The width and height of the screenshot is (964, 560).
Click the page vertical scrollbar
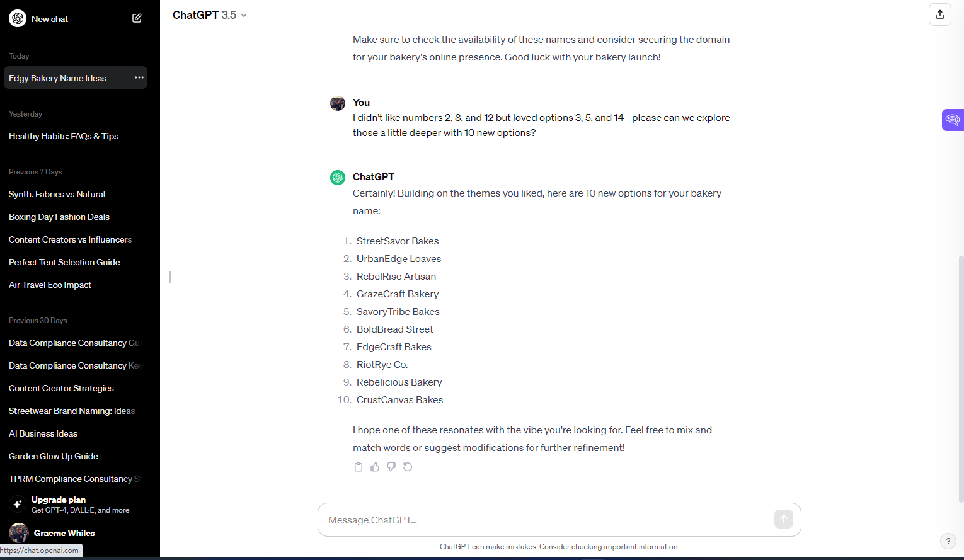(x=961, y=378)
